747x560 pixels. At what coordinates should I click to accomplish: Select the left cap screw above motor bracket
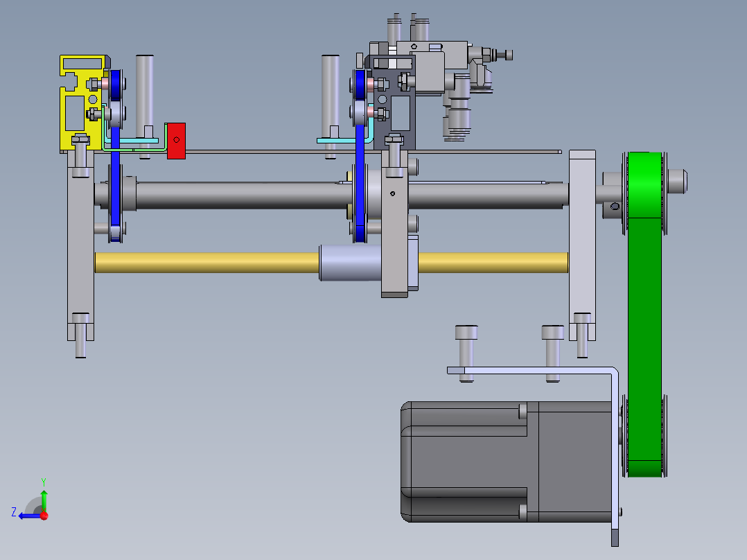[466, 353]
